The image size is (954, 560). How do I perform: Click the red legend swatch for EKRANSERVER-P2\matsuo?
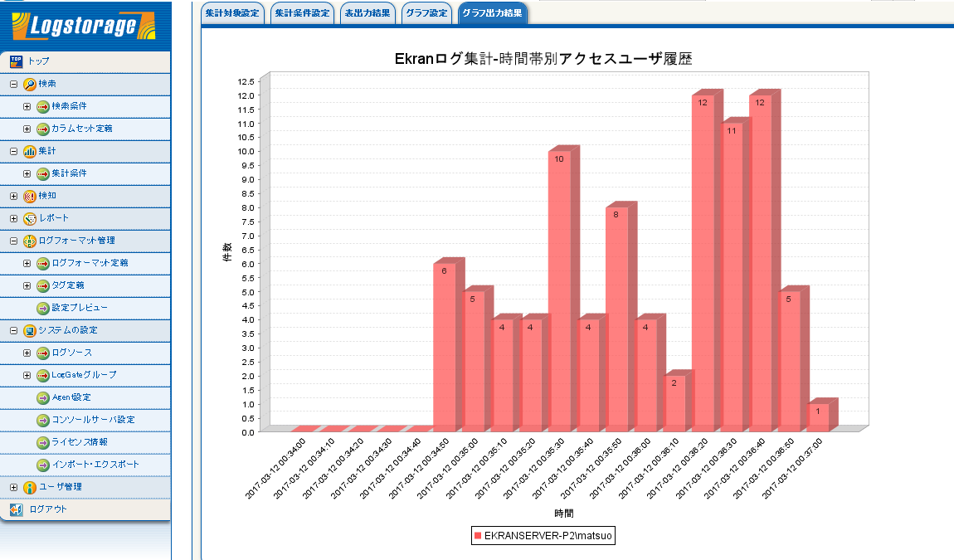(x=478, y=536)
